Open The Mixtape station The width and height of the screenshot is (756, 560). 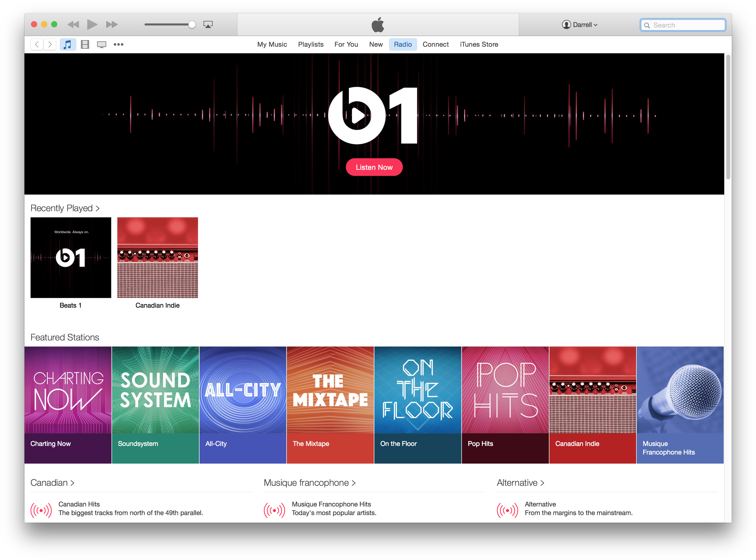(x=330, y=405)
